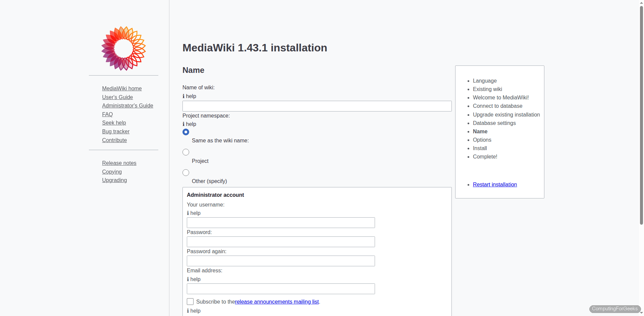Open the release announcements mailing list link
The width and height of the screenshot is (644, 316).
[276, 302]
